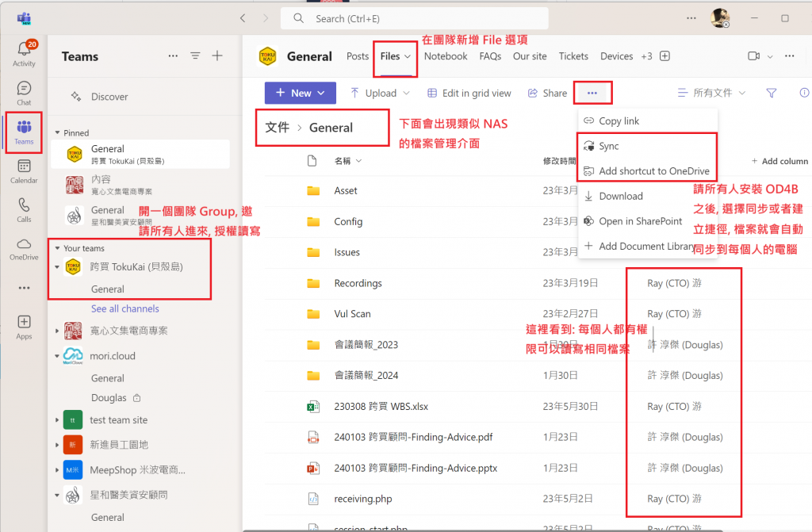
Task: Click the Files toolbar more actions ellipsis
Action: pyautogui.click(x=592, y=94)
